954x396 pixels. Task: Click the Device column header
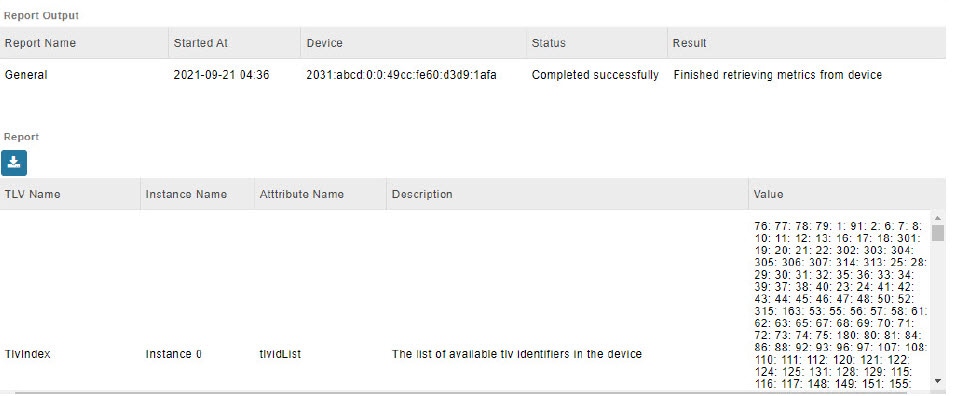point(324,43)
